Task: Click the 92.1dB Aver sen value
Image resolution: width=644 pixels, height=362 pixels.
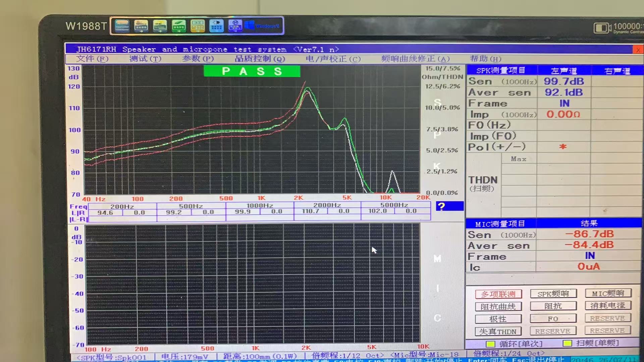Action: 564,92
